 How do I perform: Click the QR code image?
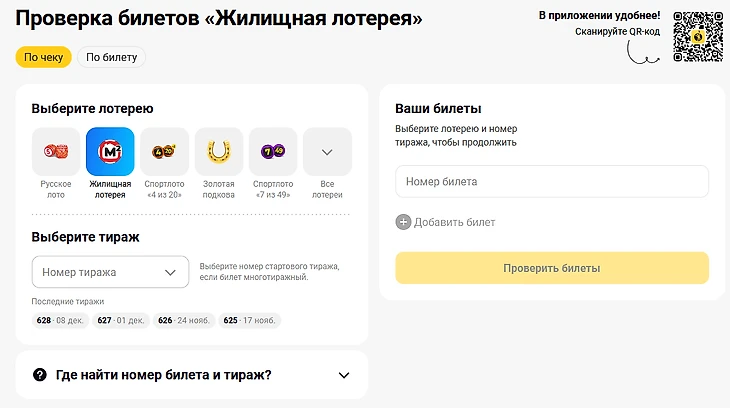pos(697,37)
